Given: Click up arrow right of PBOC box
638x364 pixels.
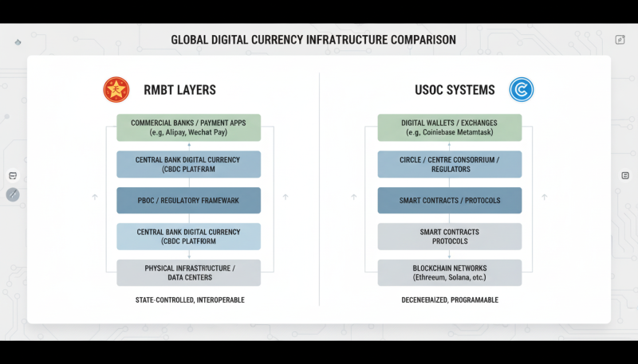Looking at the screenshot, I should [x=286, y=196].
